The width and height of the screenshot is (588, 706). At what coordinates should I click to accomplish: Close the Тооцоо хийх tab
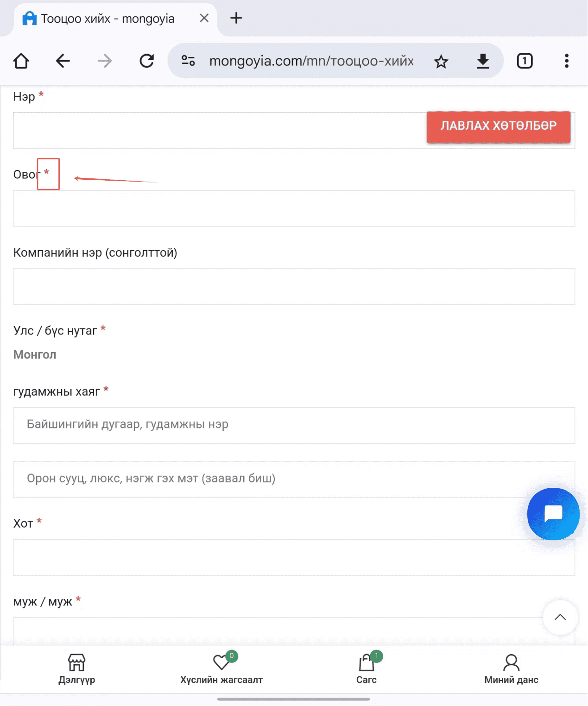pos(204,18)
